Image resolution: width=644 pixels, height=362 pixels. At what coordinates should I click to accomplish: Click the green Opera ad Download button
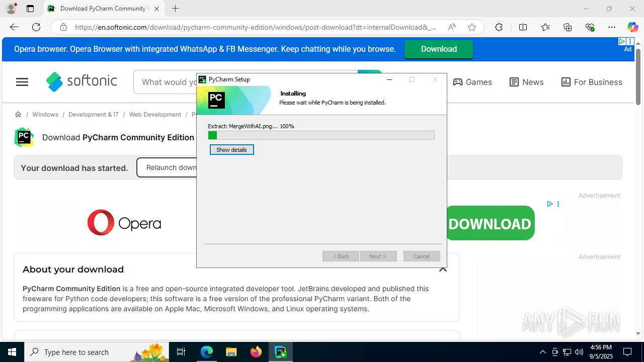tap(439, 49)
